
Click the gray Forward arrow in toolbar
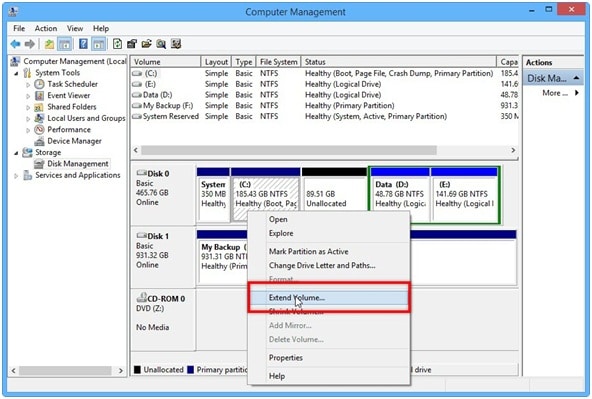(x=29, y=44)
